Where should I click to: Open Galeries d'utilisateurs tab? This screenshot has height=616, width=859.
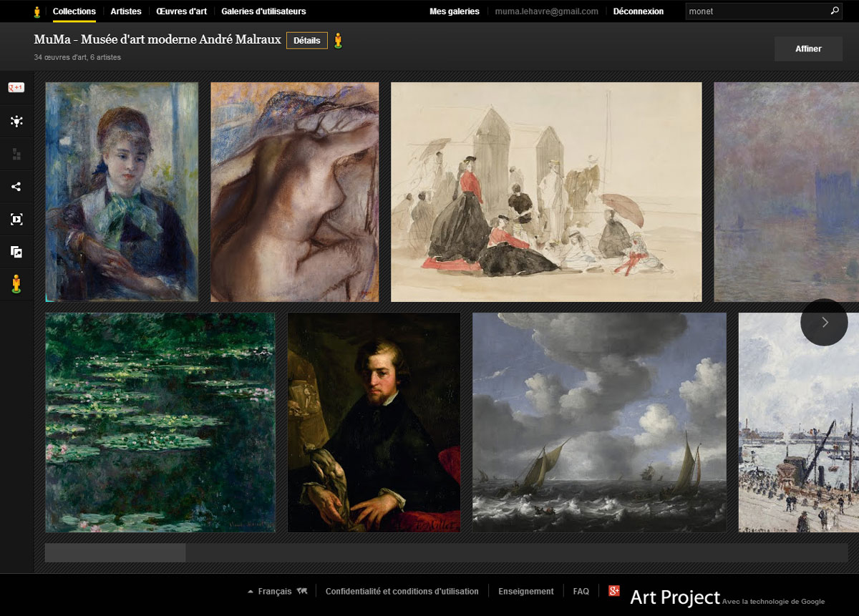click(x=263, y=11)
